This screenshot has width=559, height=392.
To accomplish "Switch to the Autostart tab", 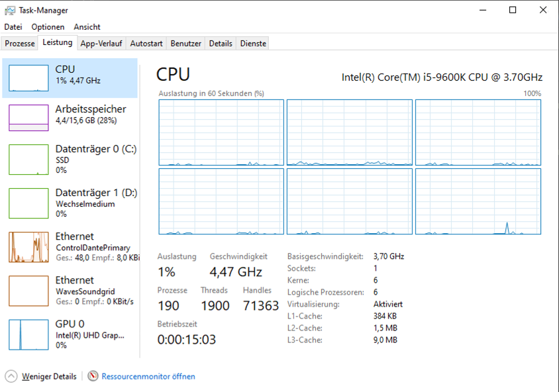I will pos(146,44).
